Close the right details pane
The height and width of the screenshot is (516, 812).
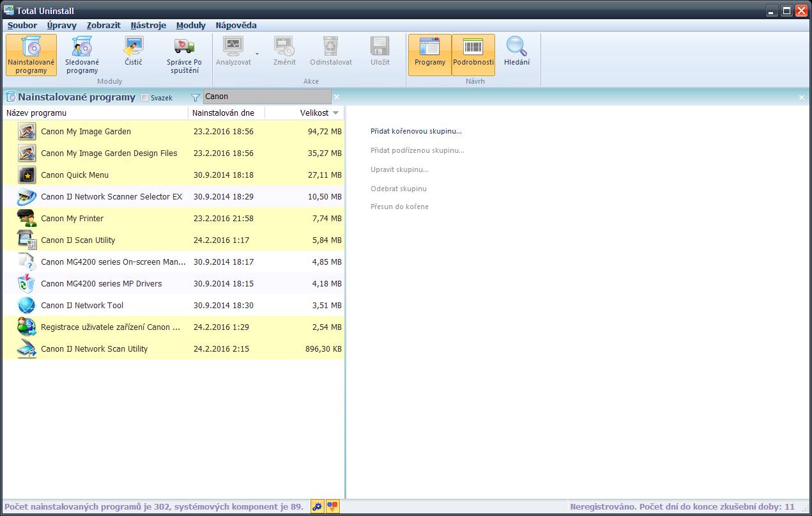802,97
